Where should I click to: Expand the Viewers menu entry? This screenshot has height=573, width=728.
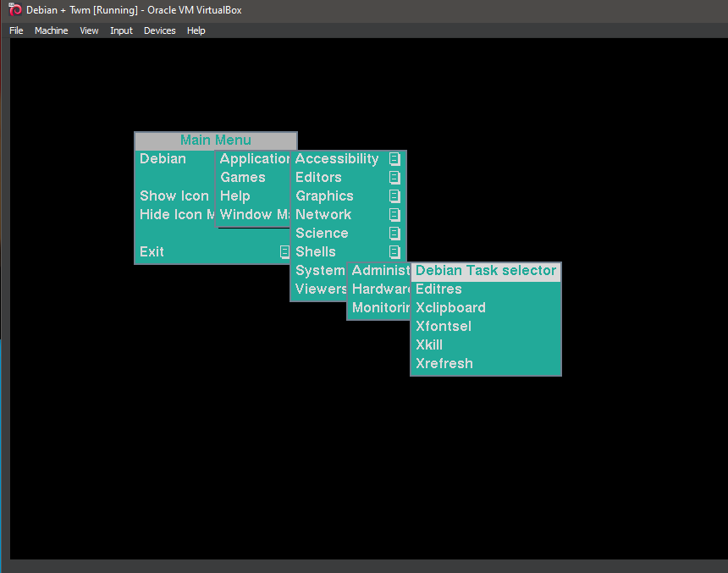click(x=320, y=289)
